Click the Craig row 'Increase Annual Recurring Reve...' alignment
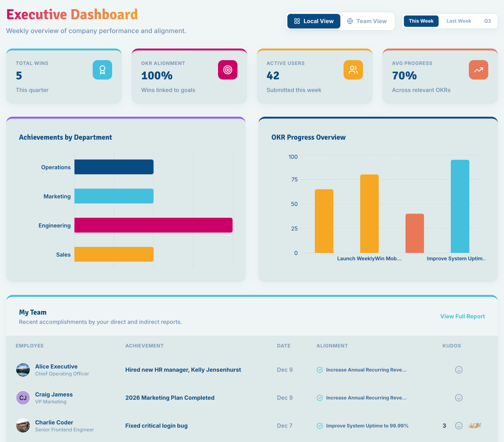Viewport: 504px width, 442px height. coord(366,398)
